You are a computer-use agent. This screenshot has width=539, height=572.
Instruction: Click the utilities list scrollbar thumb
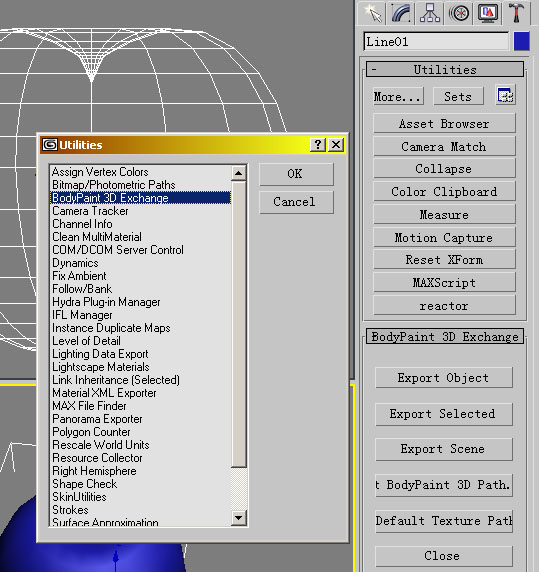(239, 324)
